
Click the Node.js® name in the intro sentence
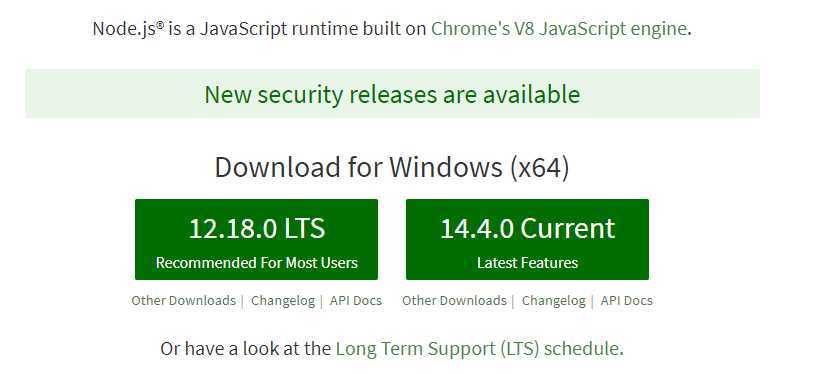(128, 29)
